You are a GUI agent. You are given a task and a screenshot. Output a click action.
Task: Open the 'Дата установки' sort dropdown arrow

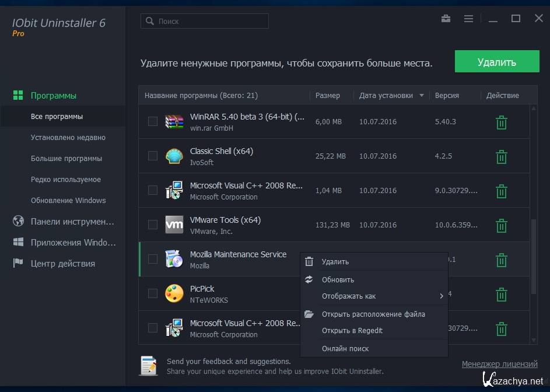coord(422,96)
